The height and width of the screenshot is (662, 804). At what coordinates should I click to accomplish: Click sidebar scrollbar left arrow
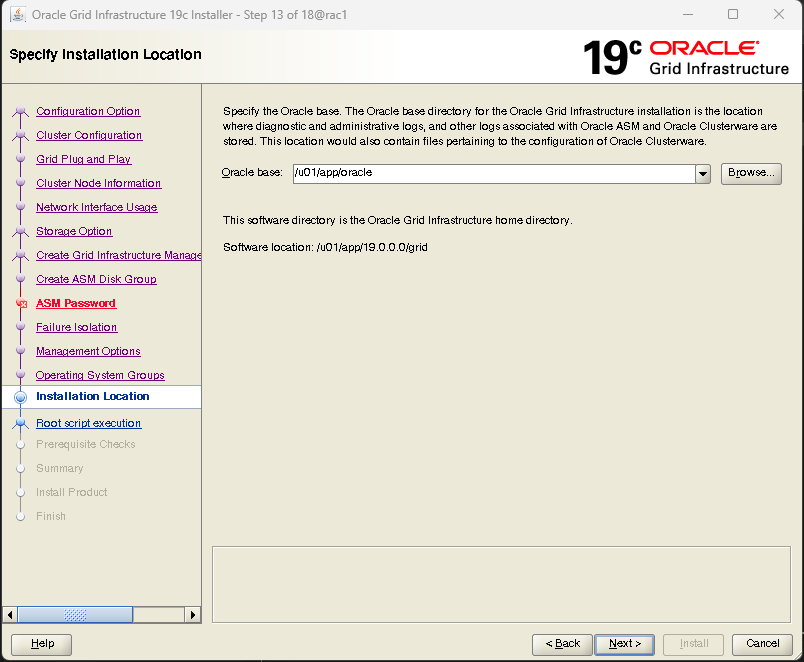pyautogui.click(x=10, y=614)
